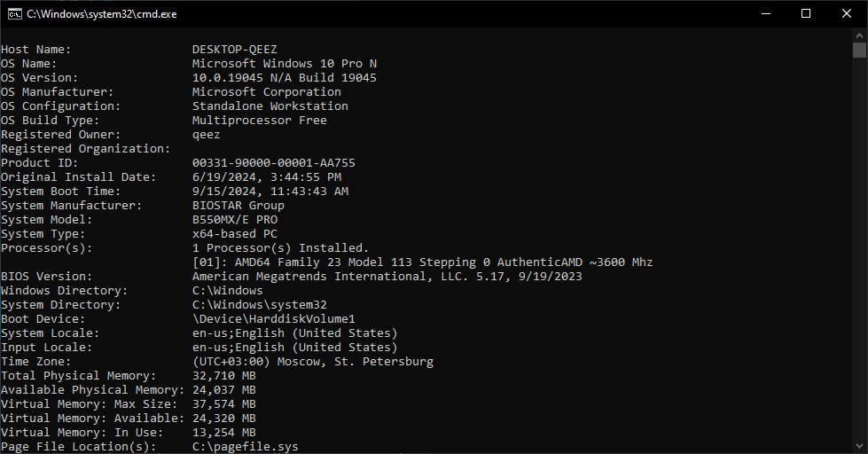Click the BIOSTAR Group manufacturer text

coord(238,206)
